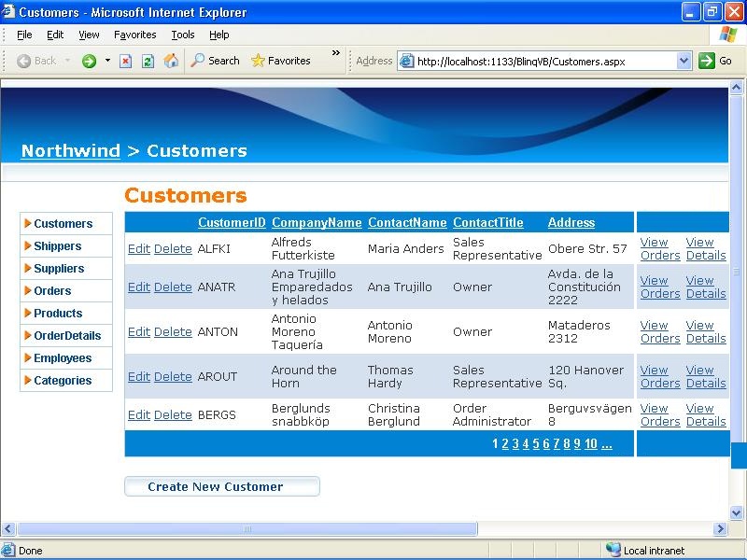Select Shippers in the side navigation

(66, 245)
